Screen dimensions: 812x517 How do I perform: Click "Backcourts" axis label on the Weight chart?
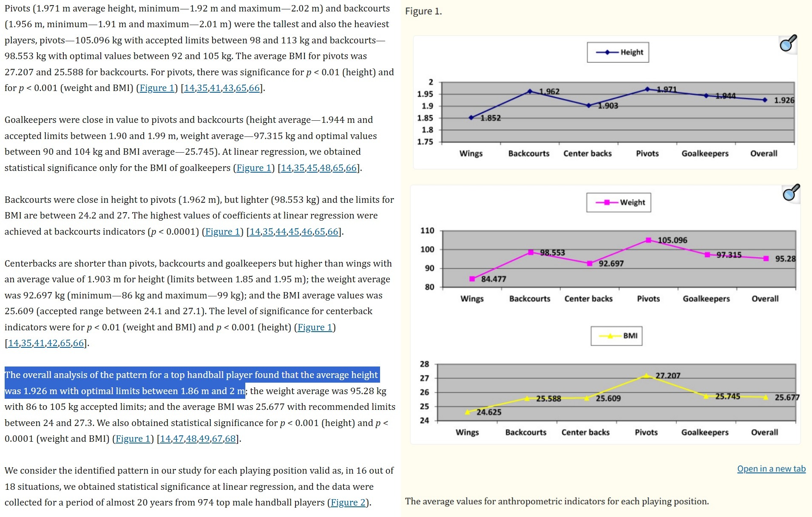530,299
